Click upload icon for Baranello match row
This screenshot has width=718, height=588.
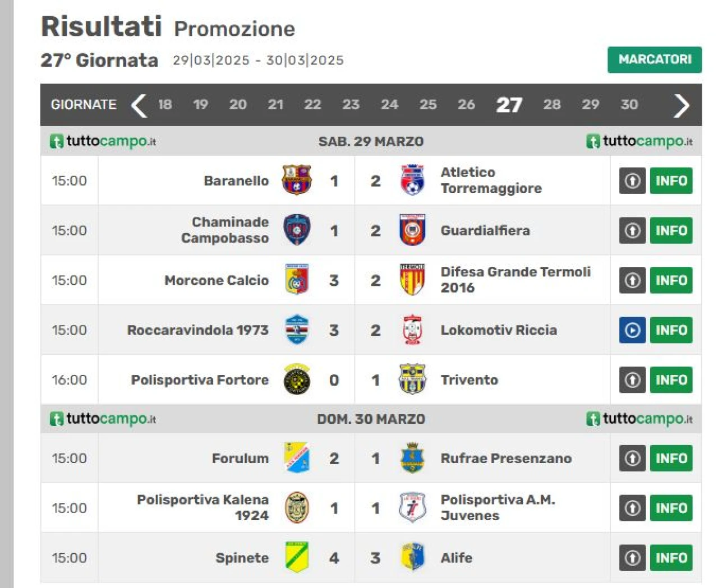[x=632, y=180]
